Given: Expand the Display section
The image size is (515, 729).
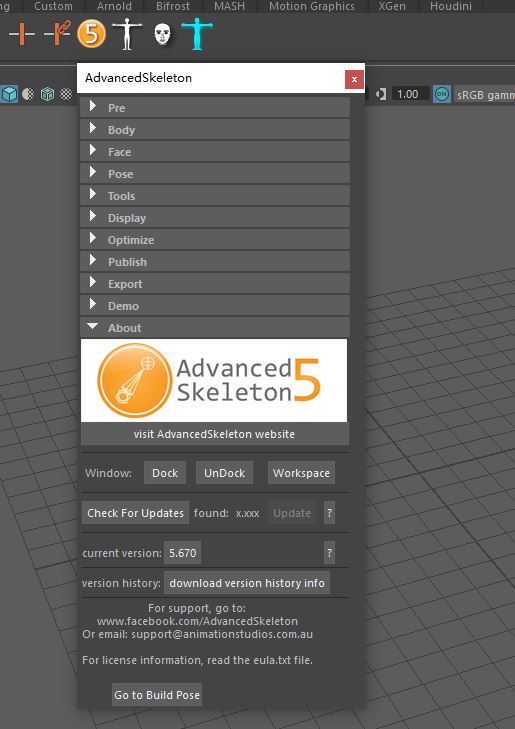Looking at the screenshot, I should 215,218.
